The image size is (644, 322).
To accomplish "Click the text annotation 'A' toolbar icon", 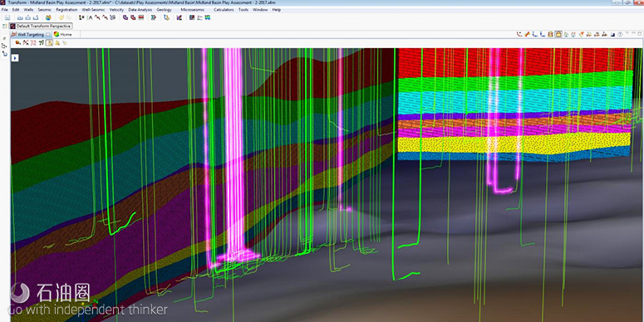I will click(91, 17).
